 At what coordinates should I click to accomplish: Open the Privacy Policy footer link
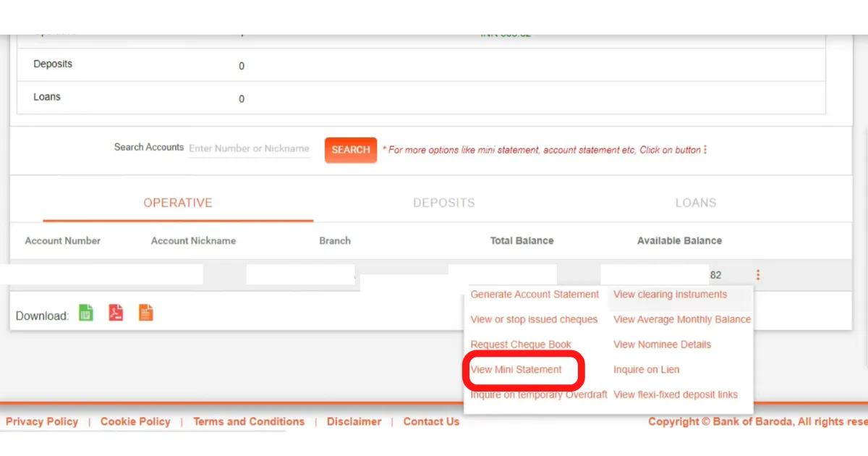pos(42,421)
